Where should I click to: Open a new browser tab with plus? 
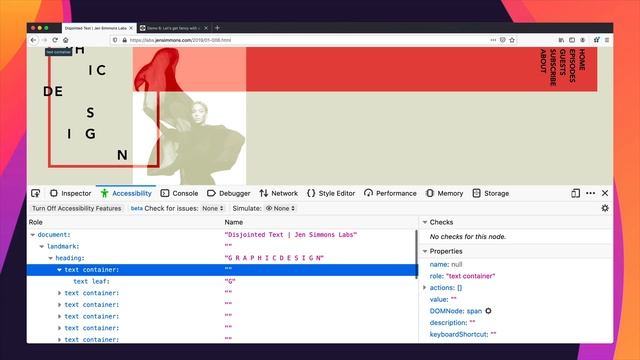tap(217, 28)
